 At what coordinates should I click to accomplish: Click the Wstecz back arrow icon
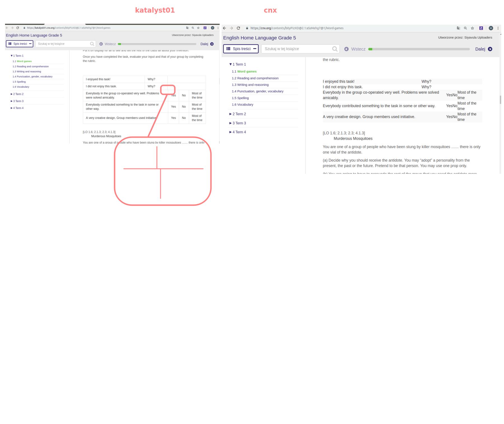346,49
